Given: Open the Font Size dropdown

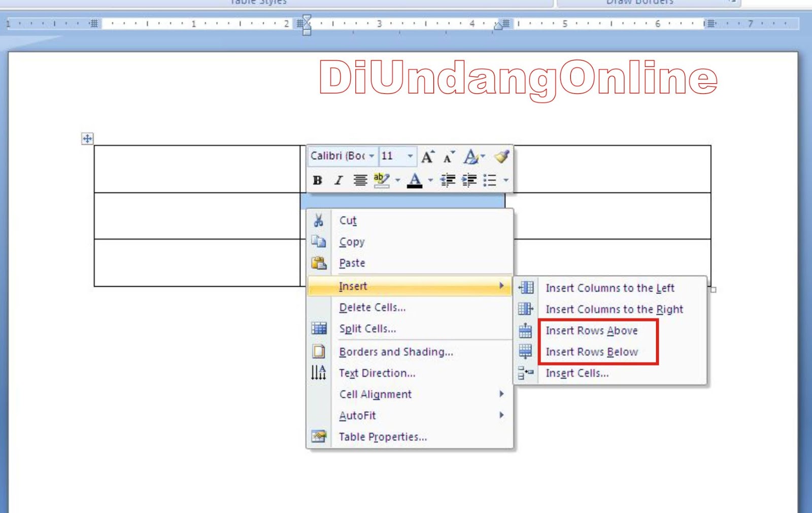Looking at the screenshot, I should (x=409, y=156).
